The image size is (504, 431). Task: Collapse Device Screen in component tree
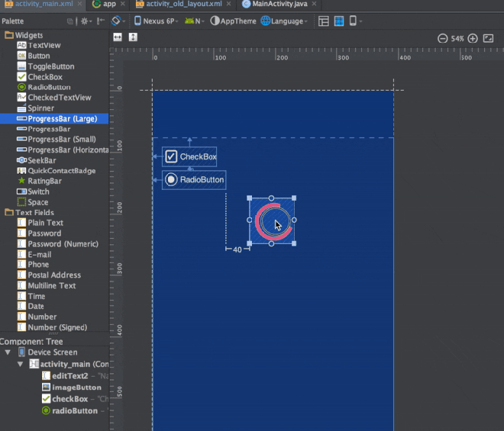[x=8, y=352]
